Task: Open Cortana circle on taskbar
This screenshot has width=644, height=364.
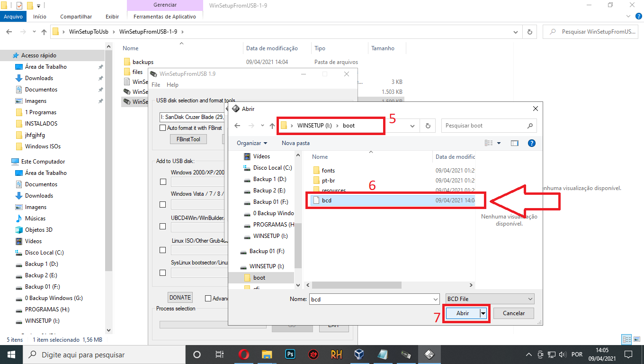Action: pyautogui.click(x=197, y=355)
